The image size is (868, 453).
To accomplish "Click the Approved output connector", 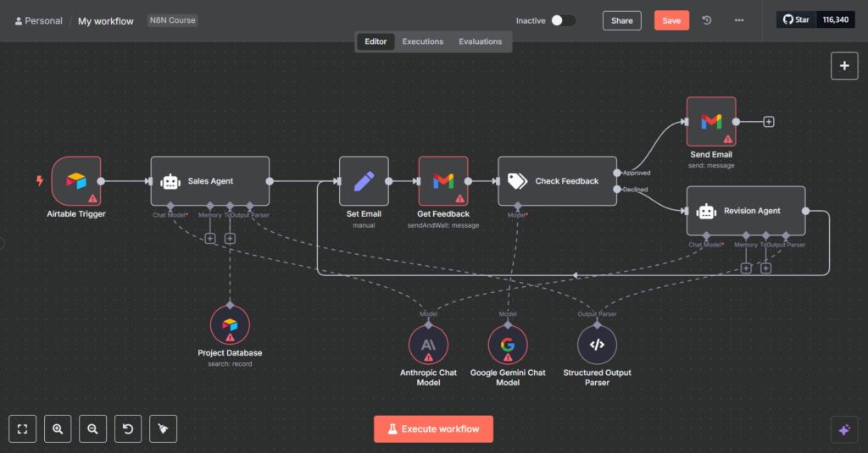I will [617, 173].
